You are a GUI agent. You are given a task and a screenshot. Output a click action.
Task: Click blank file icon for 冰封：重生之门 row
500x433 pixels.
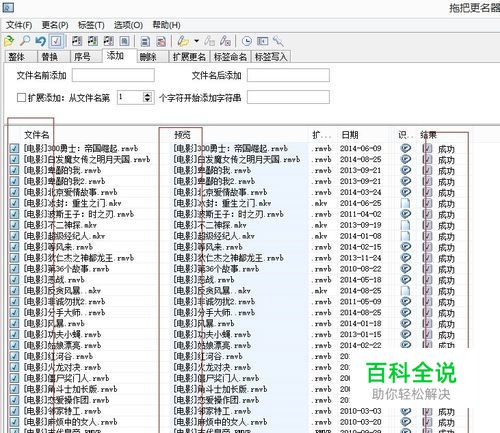[405, 203]
